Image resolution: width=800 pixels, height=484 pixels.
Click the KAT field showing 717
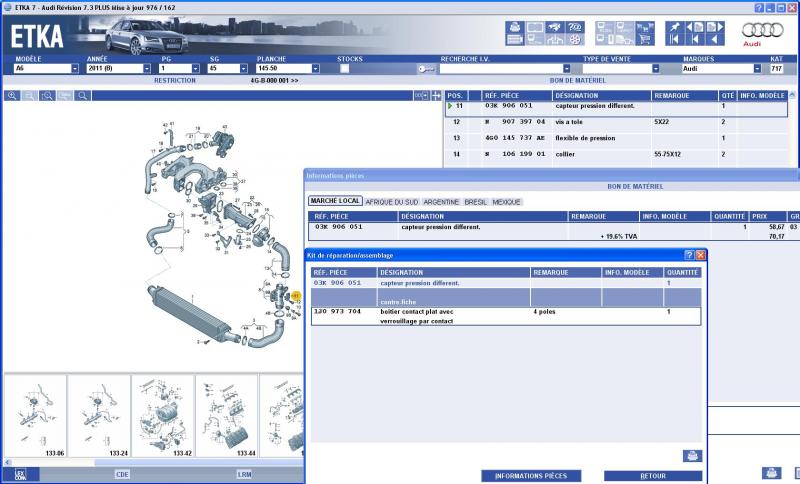click(x=777, y=68)
